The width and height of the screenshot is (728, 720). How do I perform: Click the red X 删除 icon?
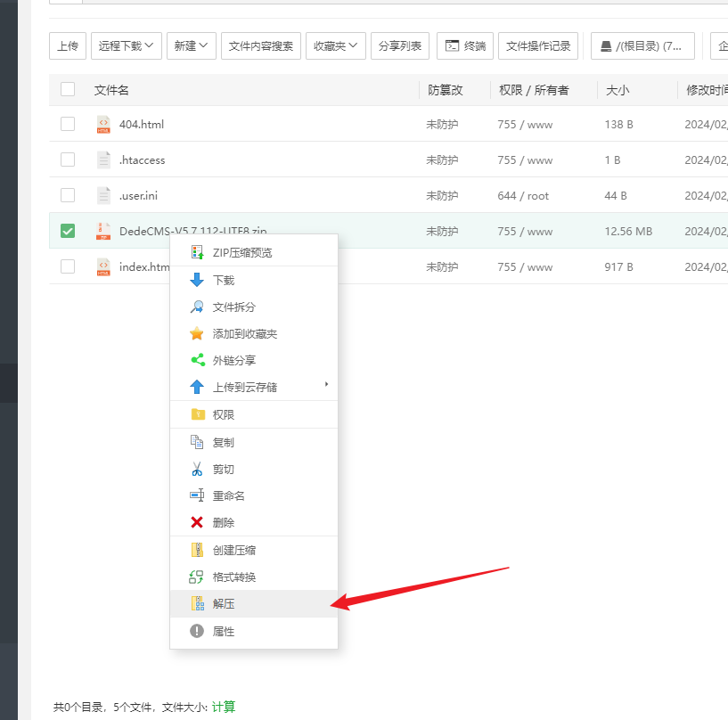(x=197, y=522)
